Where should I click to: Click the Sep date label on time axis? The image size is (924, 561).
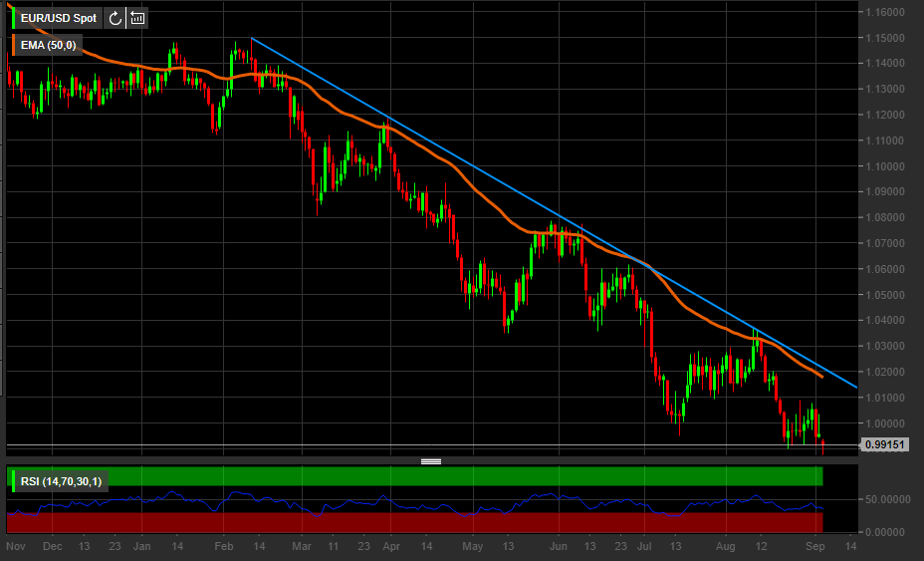[x=815, y=546]
